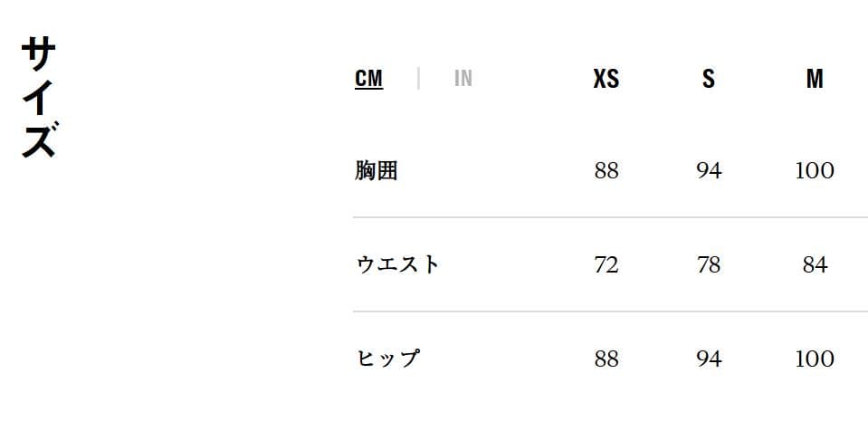Click hip value 94 under S
868x431 pixels.
708,359
